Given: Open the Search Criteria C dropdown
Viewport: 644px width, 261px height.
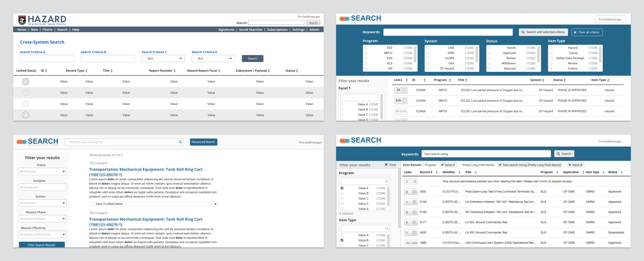Looking at the screenshot, I should pyautogui.click(x=163, y=59).
